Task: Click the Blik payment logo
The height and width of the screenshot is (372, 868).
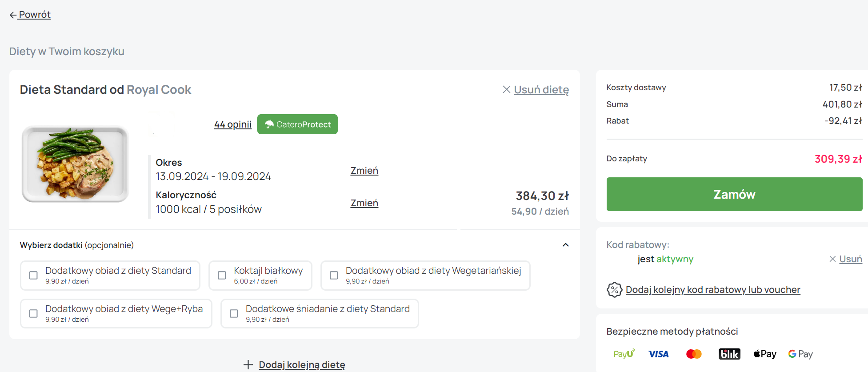Action: (x=729, y=354)
